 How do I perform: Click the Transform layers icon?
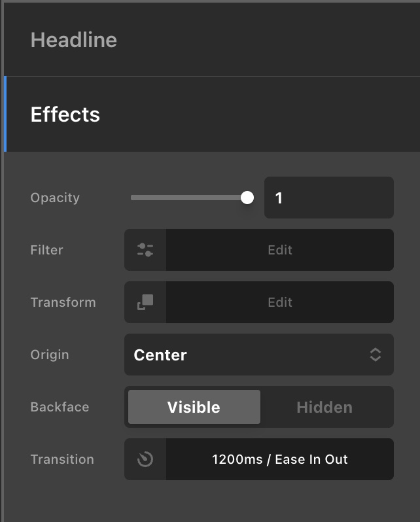tap(145, 302)
